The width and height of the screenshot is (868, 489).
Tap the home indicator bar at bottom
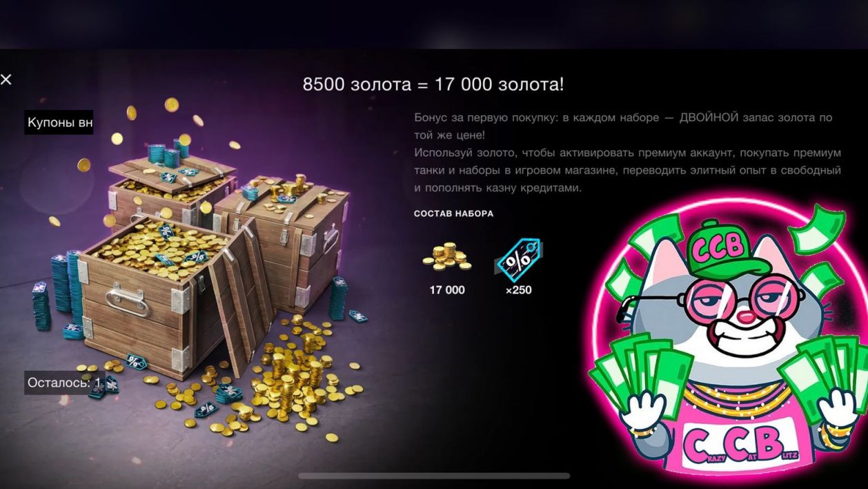click(434, 476)
